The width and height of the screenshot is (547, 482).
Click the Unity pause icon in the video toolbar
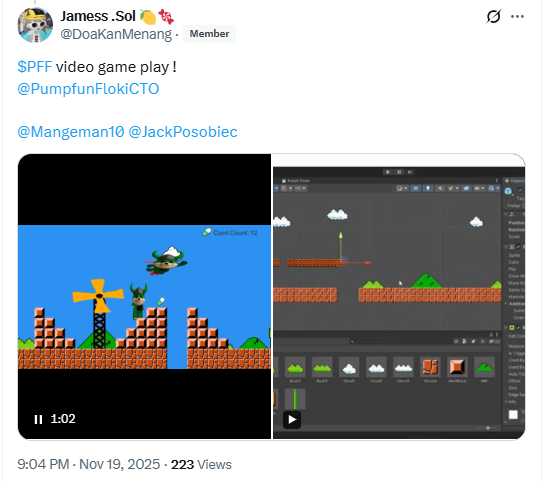click(399, 172)
